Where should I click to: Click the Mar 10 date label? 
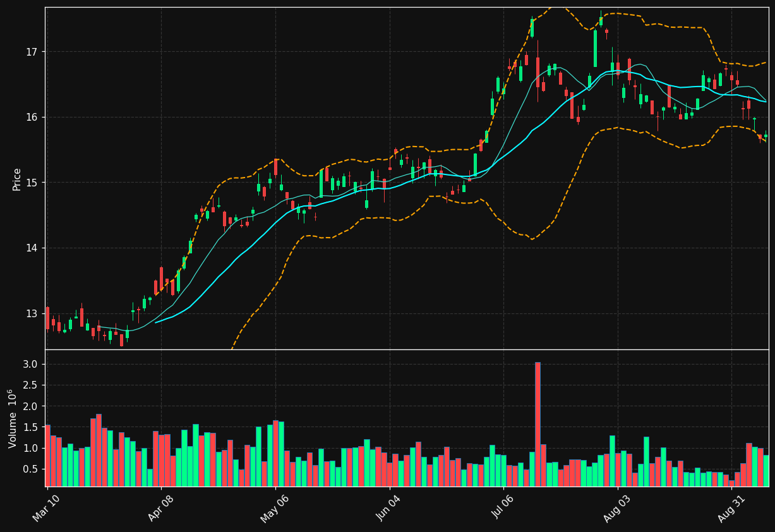[46, 508]
